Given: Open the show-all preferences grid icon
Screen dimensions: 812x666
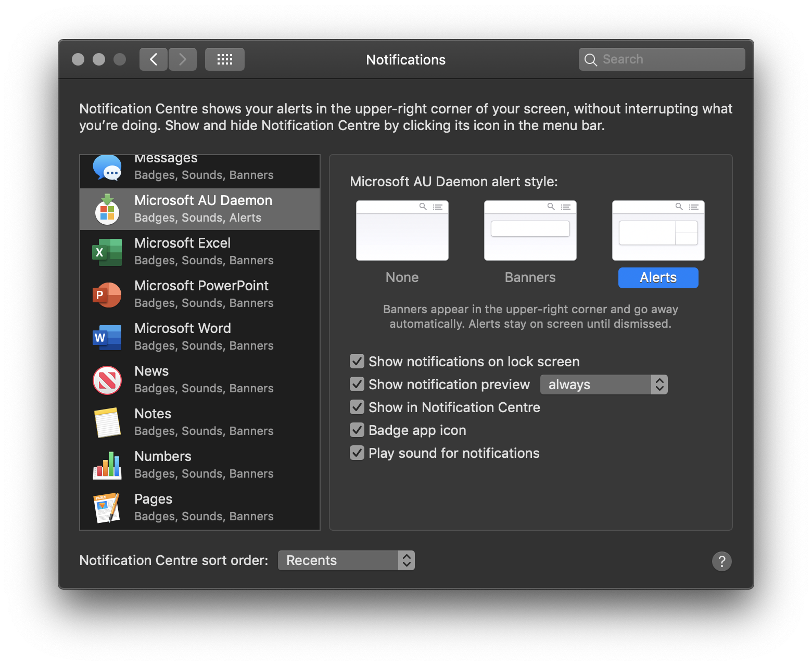Looking at the screenshot, I should click(224, 59).
